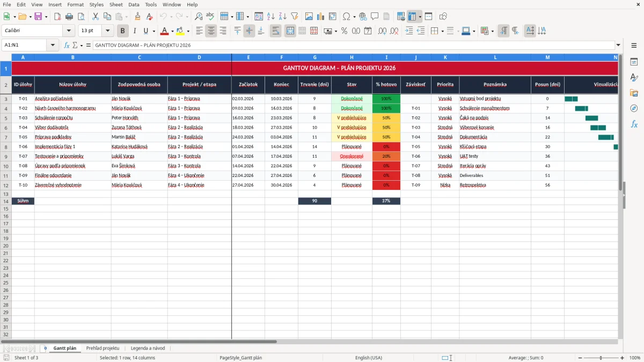Open the Sheet menu
Screen dimensions: 644x362
coord(116,4)
